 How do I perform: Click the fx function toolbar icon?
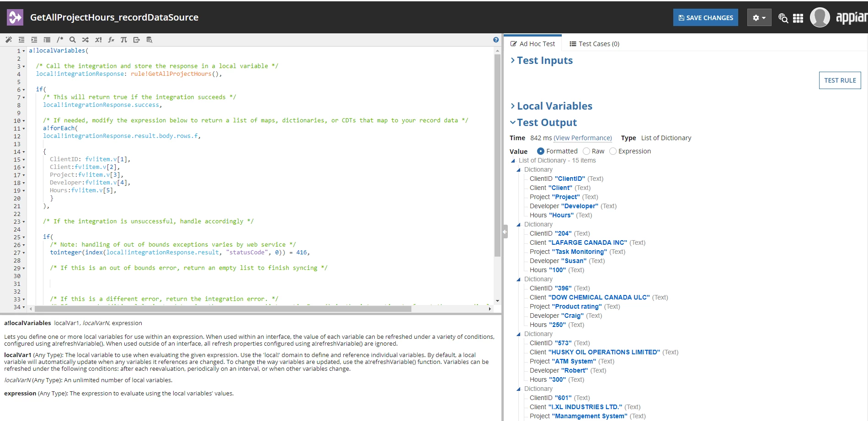111,40
